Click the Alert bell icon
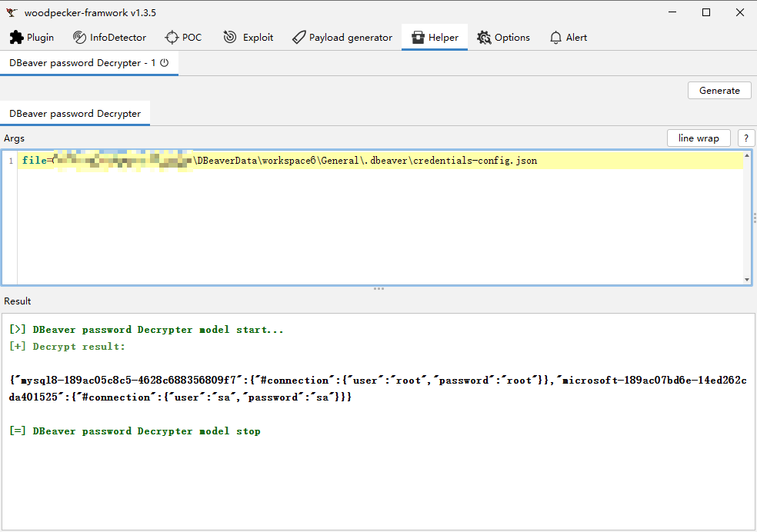The image size is (757, 532). click(x=555, y=37)
